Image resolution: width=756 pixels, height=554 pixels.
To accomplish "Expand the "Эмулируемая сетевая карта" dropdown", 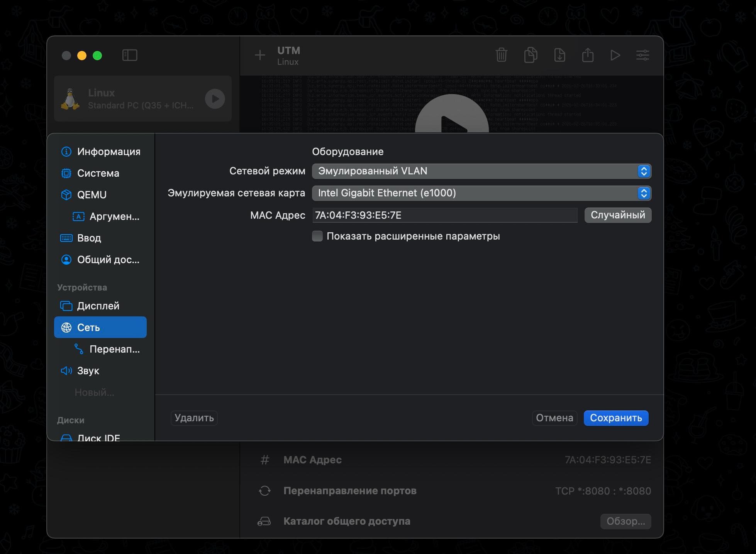I will (x=481, y=193).
